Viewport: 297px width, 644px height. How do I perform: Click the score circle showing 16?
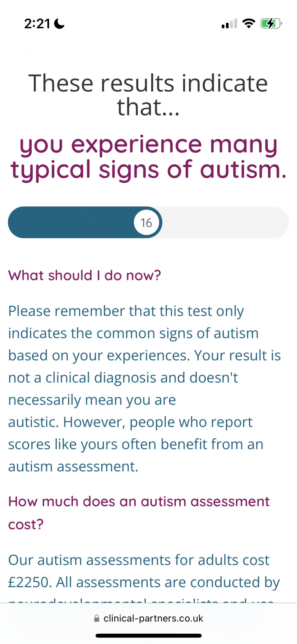tap(146, 223)
